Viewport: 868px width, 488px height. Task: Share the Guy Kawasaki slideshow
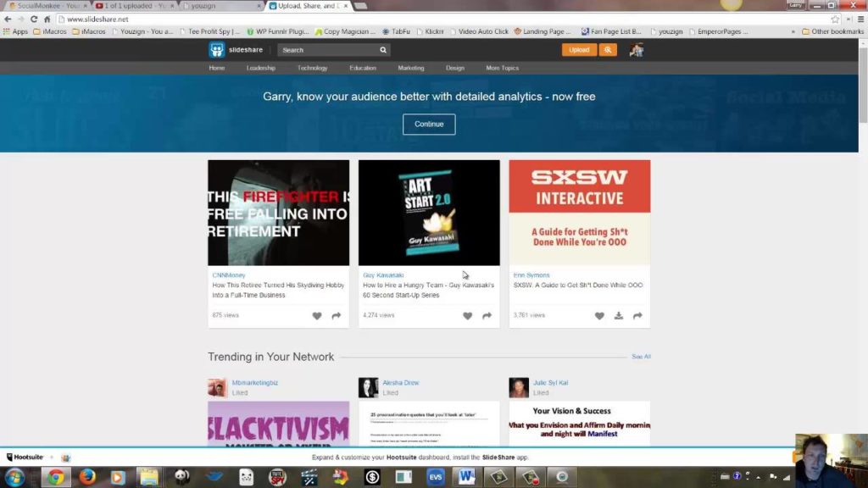(x=487, y=315)
